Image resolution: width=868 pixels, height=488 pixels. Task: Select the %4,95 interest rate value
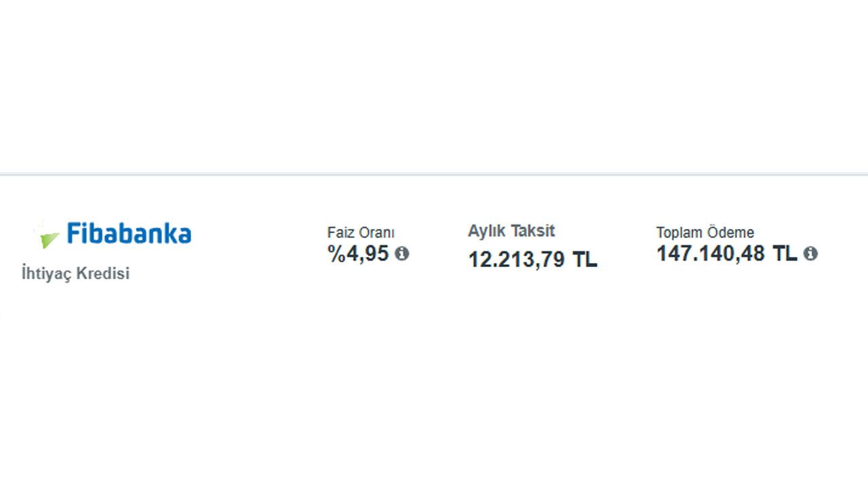359,253
